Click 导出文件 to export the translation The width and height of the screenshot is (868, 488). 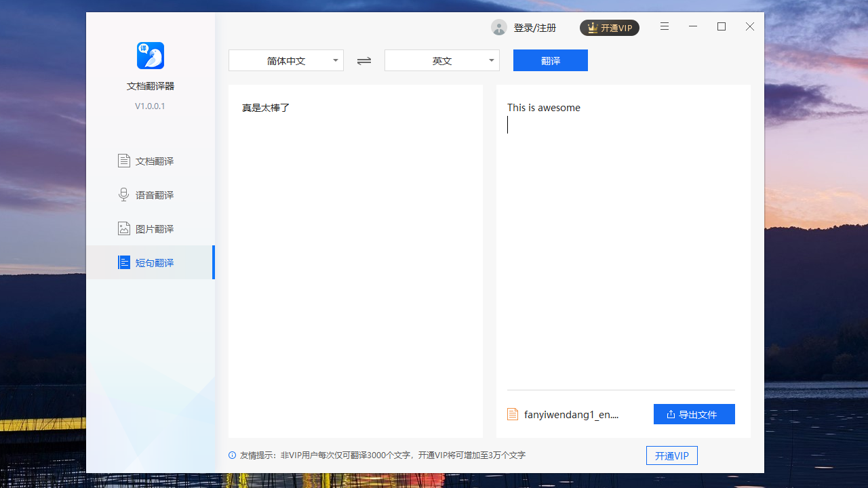pyautogui.click(x=694, y=413)
